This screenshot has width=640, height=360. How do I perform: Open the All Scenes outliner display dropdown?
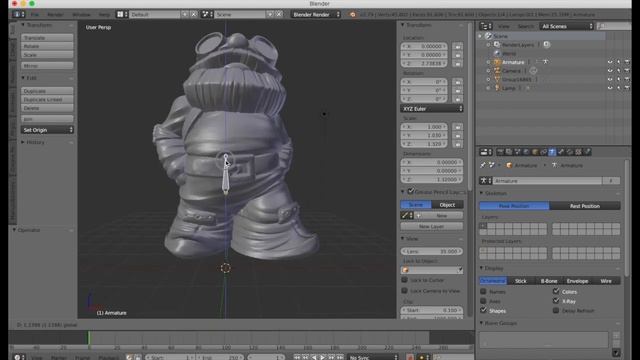click(x=567, y=26)
